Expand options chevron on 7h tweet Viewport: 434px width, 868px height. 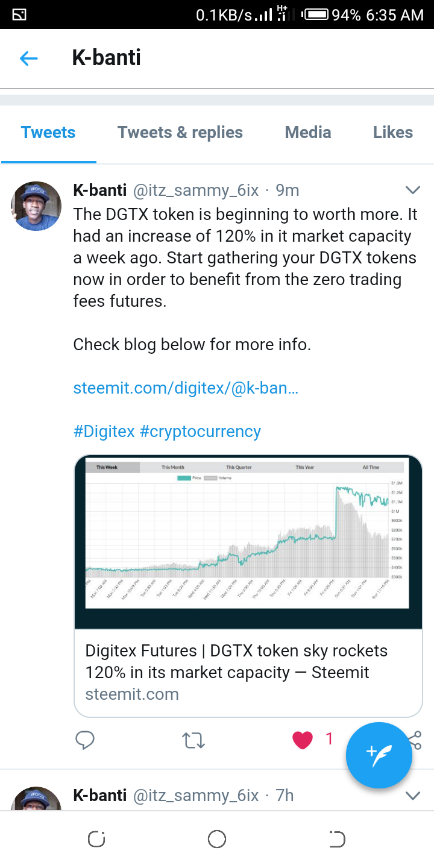pyautogui.click(x=413, y=796)
